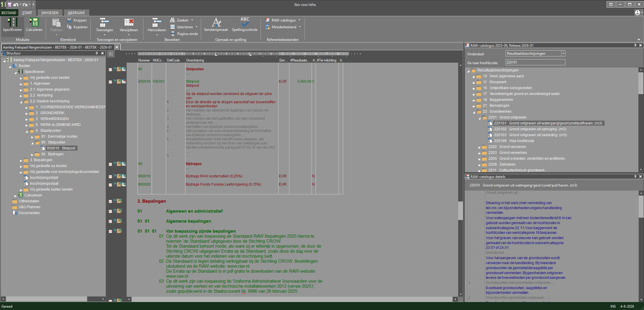Toggle the pin of RAW-catalogus details
The width and height of the screenshot is (644, 310).
point(635,176)
